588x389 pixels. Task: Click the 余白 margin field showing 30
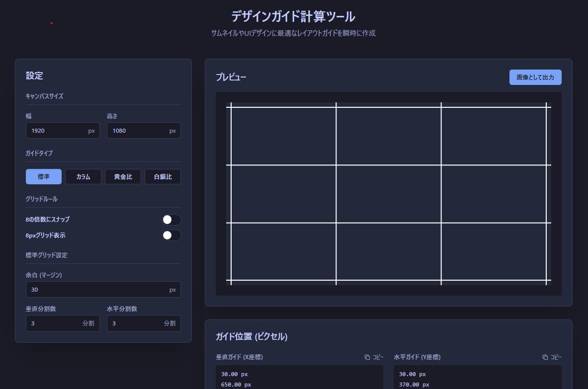coord(103,289)
